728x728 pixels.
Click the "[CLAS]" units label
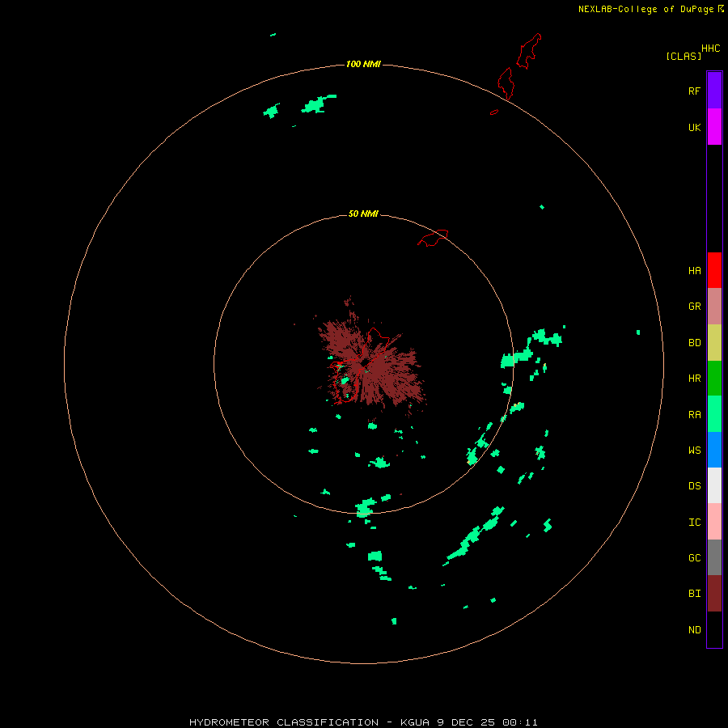pyautogui.click(x=684, y=56)
